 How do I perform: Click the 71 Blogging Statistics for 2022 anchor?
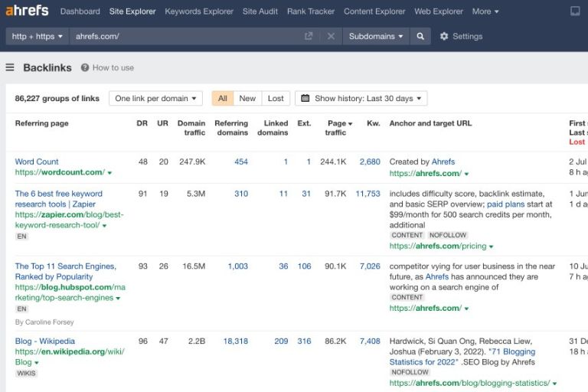click(462, 357)
